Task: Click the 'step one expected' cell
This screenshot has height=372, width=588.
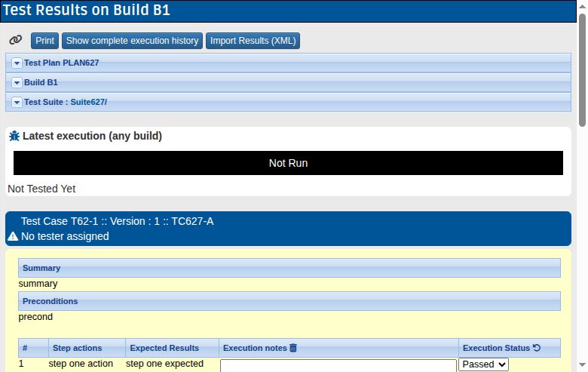Action: pos(164,364)
